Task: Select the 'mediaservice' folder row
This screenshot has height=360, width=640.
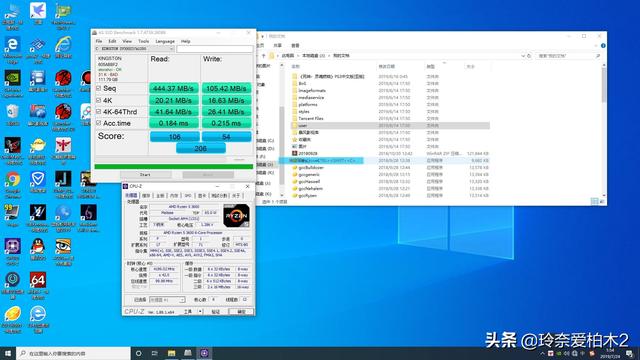Action: (x=391, y=98)
